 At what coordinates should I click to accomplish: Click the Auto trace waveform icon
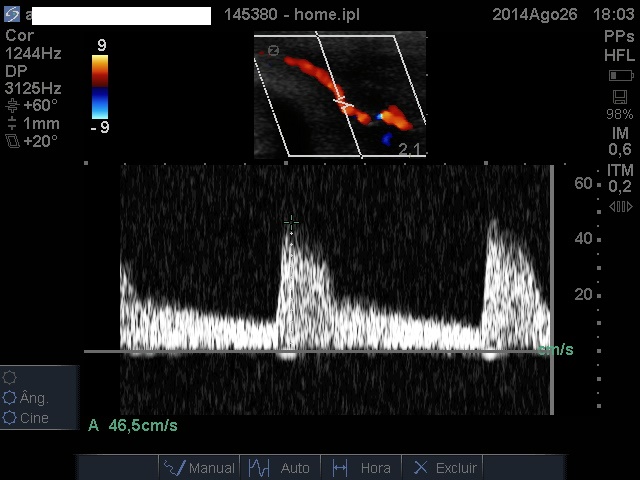click(261, 467)
